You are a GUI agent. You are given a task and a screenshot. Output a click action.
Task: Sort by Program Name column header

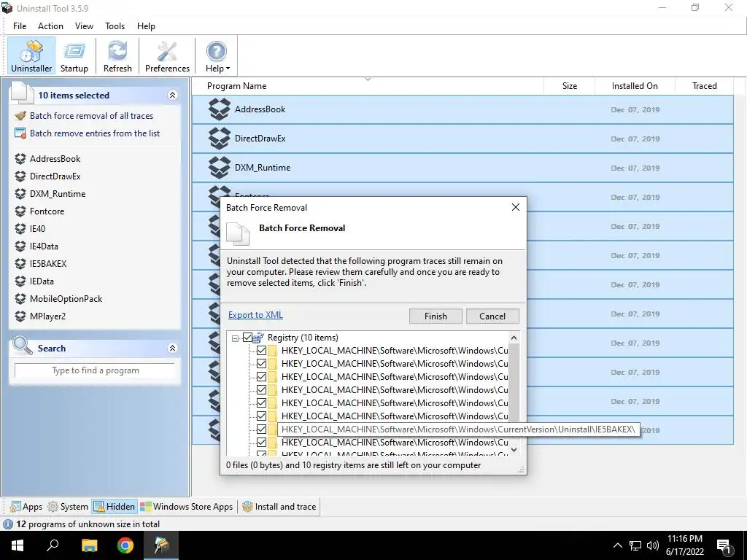tap(368, 86)
